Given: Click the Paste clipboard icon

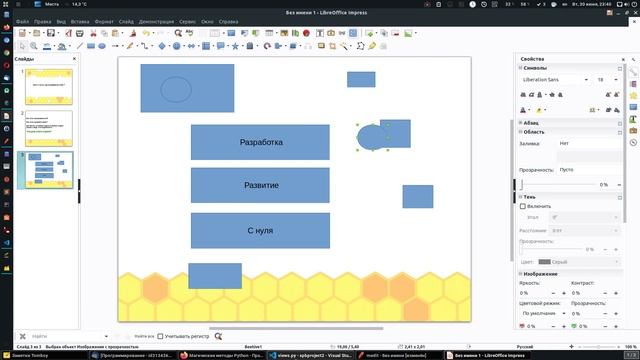Looking at the screenshot, I should click(x=116, y=33).
